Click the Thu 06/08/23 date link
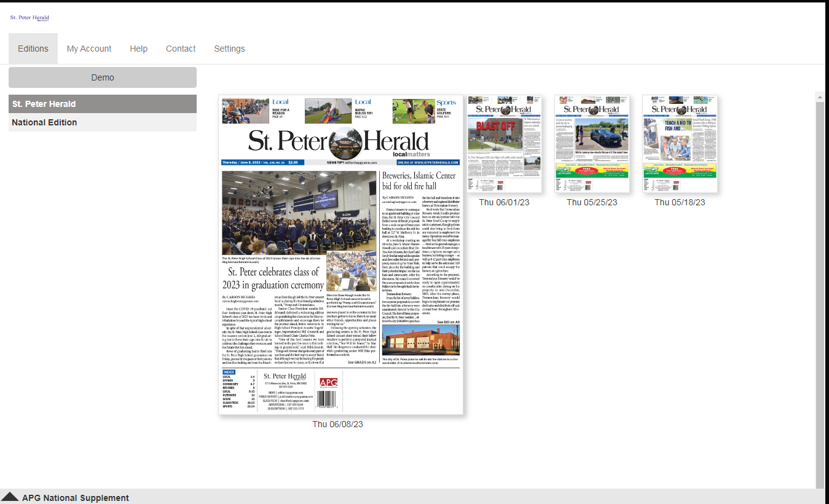Image resolution: width=829 pixels, height=504 pixels. [x=337, y=424]
